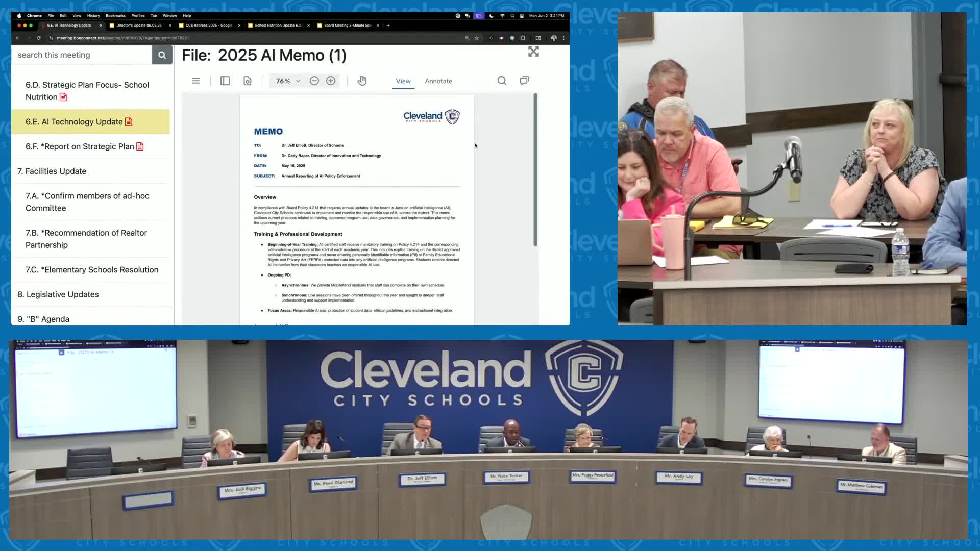Toggle the PDF viewer left panel
The image size is (980, 551).
225,81
